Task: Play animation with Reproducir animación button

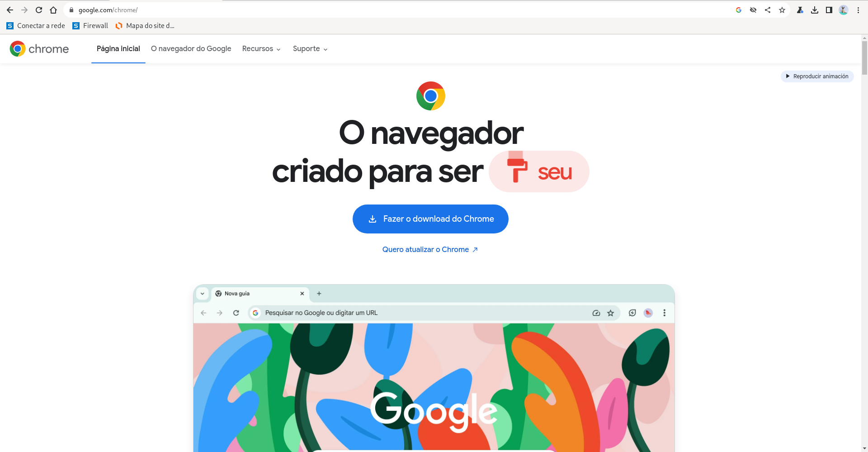Action: pyautogui.click(x=817, y=76)
